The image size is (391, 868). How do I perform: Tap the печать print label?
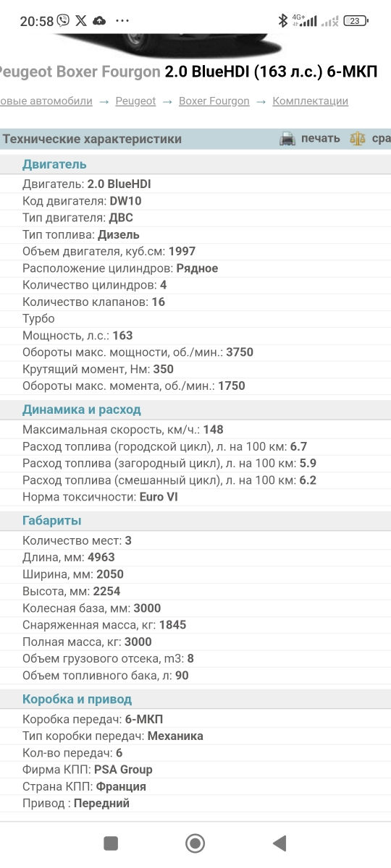321,138
